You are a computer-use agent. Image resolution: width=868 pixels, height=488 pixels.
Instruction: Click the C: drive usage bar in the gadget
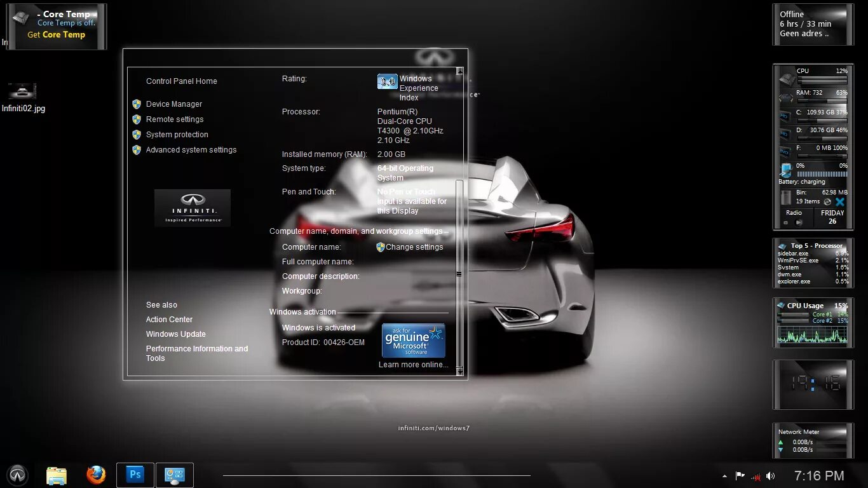822,120
